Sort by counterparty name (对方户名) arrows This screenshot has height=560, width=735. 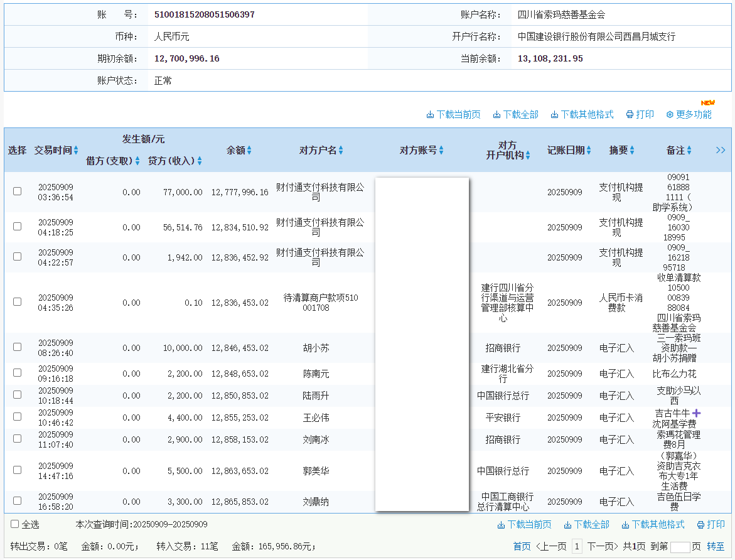[x=341, y=151]
